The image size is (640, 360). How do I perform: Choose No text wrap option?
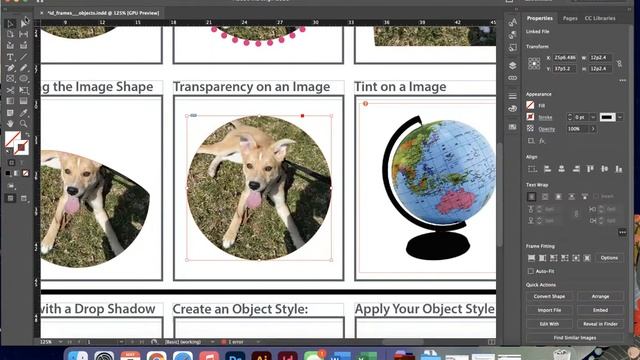click(x=531, y=197)
